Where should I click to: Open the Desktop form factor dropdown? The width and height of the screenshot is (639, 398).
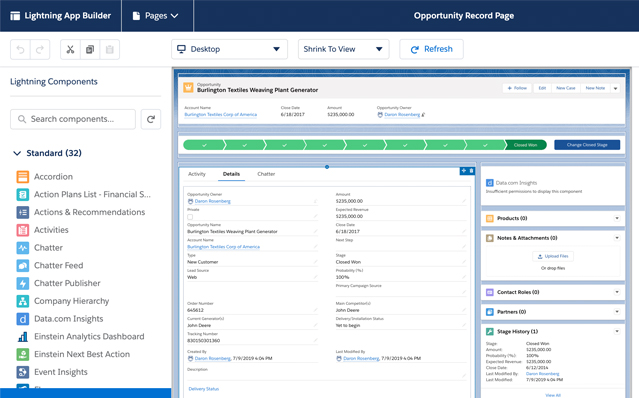tap(229, 49)
